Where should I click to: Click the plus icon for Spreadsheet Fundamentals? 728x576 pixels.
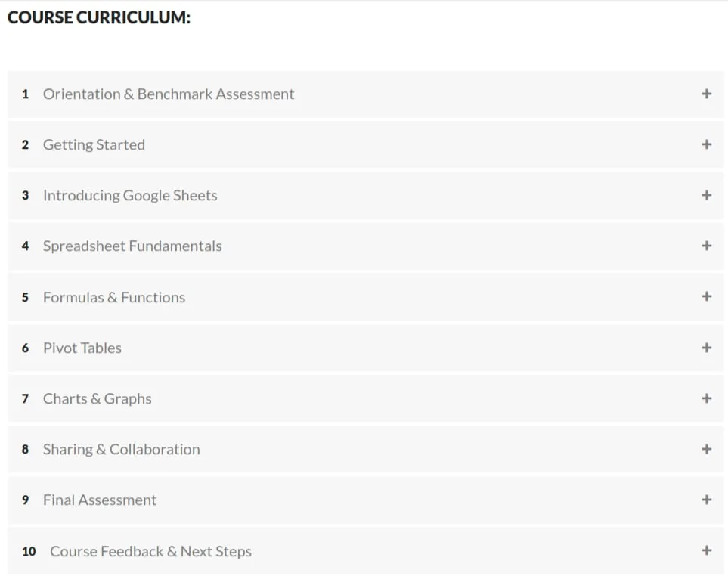[x=706, y=246]
